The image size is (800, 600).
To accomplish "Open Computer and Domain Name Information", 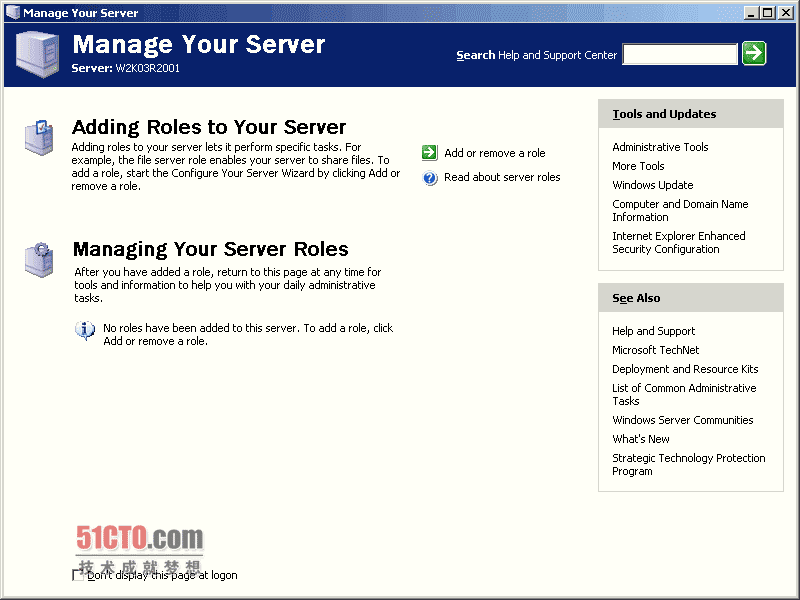I will click(x=680, y=210).
